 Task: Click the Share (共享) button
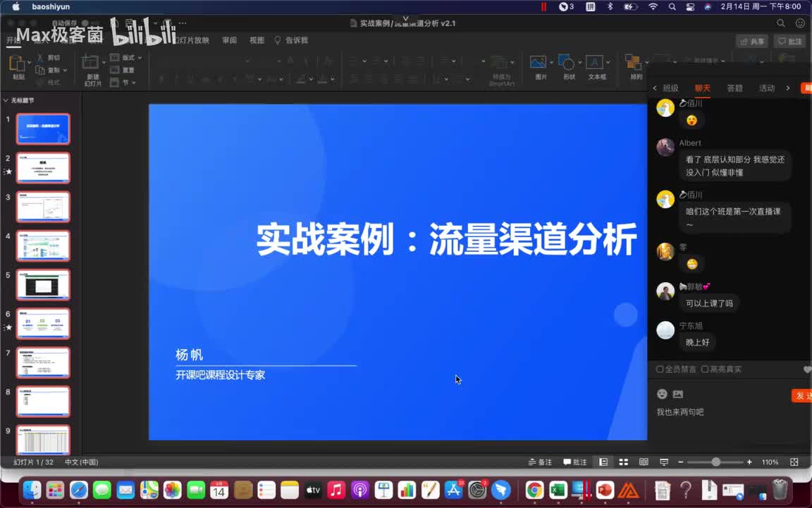tap(752, 42)
